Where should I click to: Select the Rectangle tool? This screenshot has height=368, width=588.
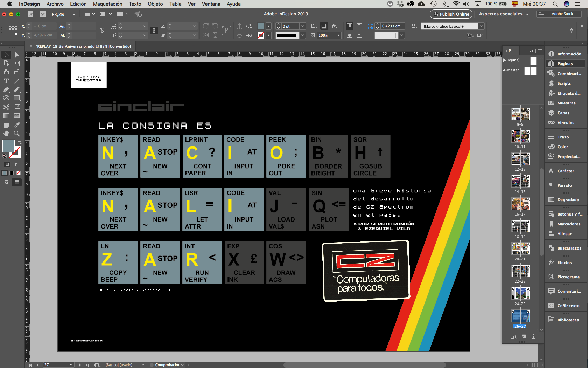point(16,98)
